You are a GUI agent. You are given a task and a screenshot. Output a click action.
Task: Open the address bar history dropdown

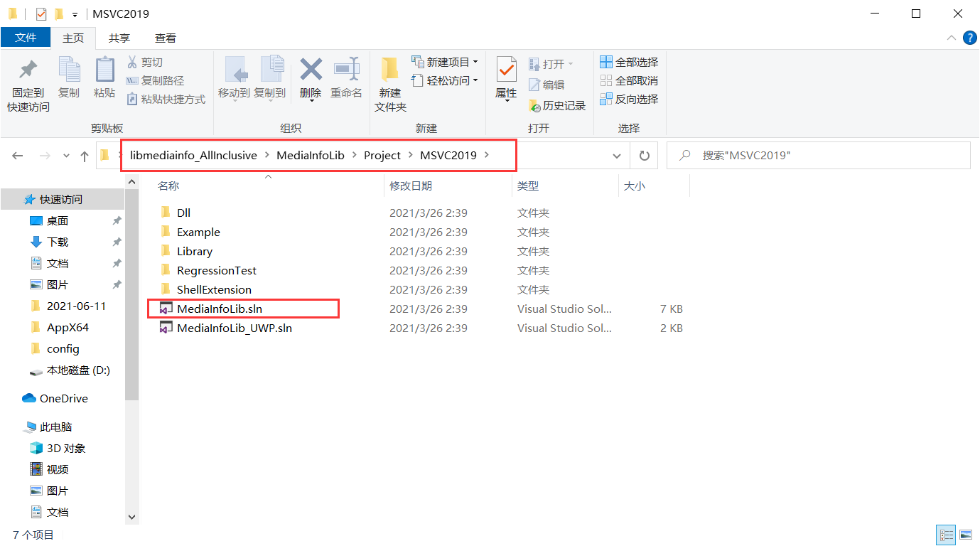[x=615, y=155]
